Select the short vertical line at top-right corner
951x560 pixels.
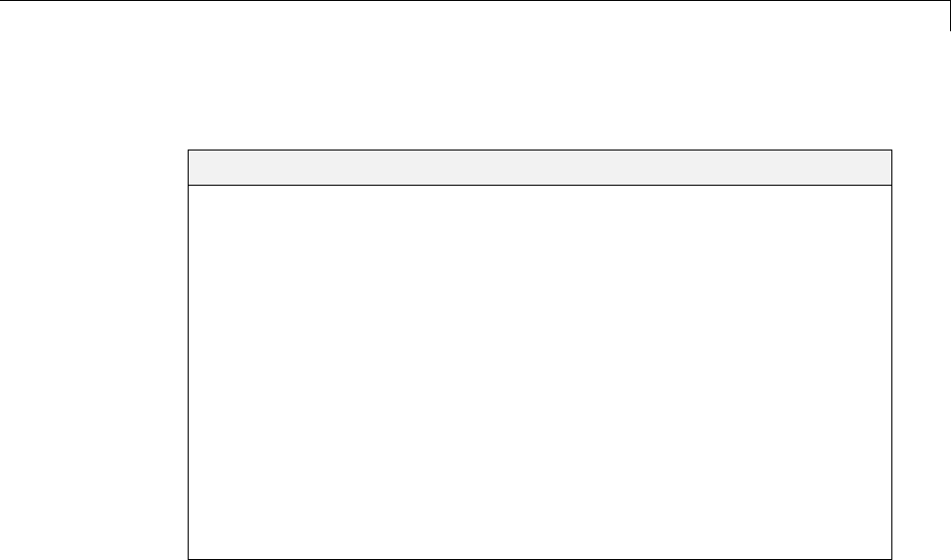point(950,16)
